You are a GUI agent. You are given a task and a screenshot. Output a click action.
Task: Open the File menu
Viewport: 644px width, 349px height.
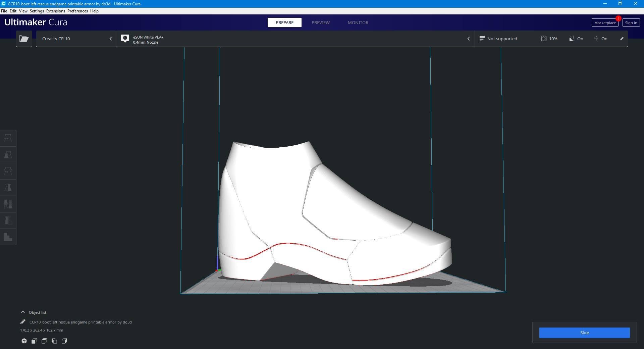pyautogui.click(x=4, y=11)
